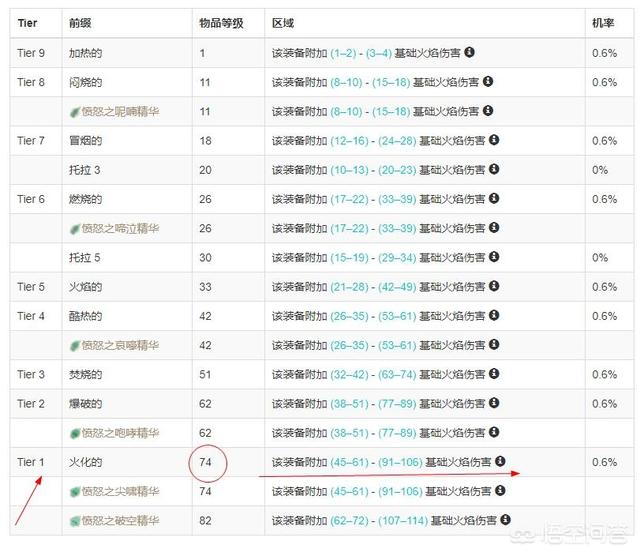The image size is (640, 556).
Task: Click the prefix name 加热的
Action: pos(85,53)
